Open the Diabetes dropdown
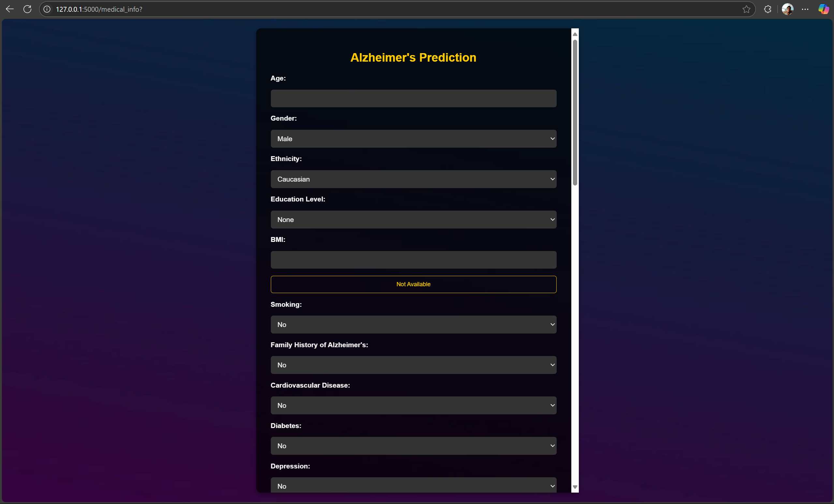Viewport: 834px width, 504px height. tap(413, 446)
